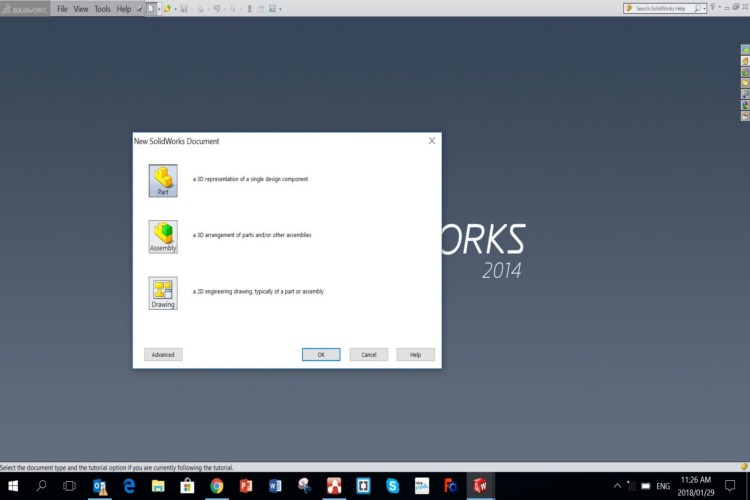Open Custom Properties task pane tab

coord(745,116)
